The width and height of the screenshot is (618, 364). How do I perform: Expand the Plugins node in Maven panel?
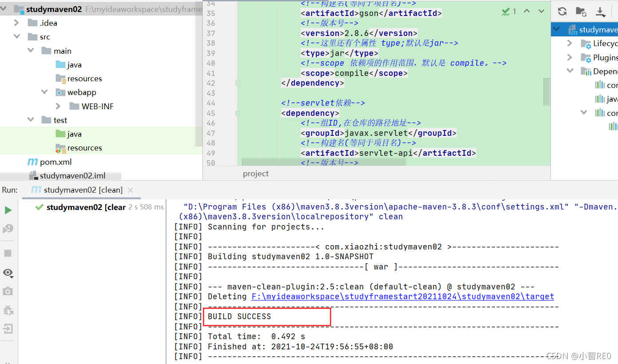click(570, 58)
